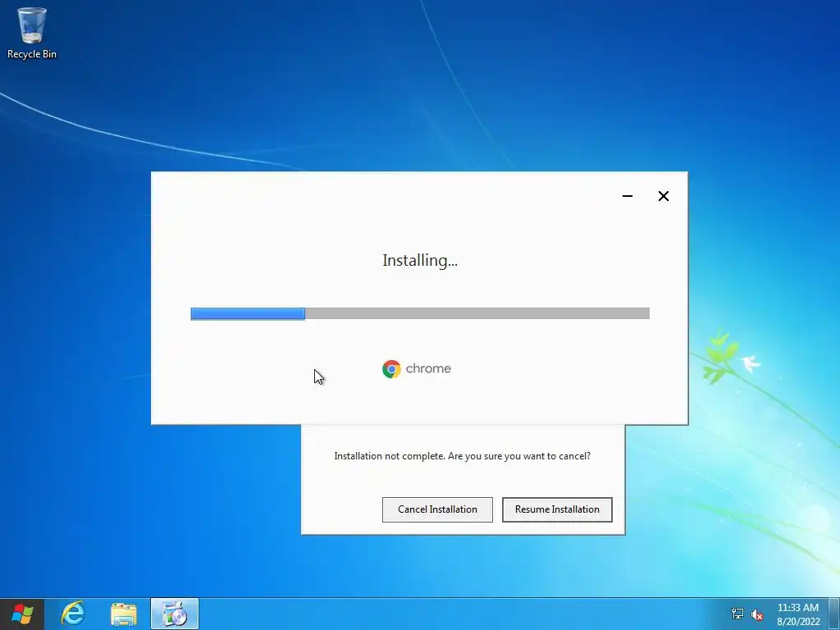Viewport: 840px width, 630px height.
Task: Open the Windows Start menu
Action: pyautogui.click(x=22, y=614)
